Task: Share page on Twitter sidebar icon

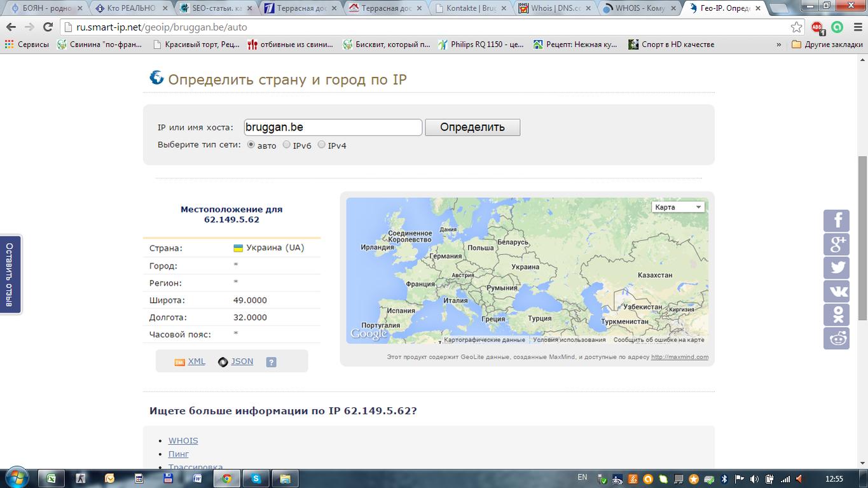Action: pos(836,268)
